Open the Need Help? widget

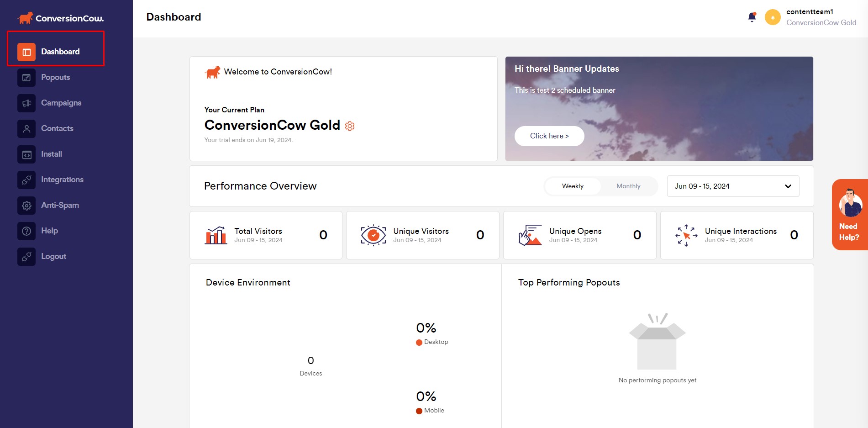point(850,215)
